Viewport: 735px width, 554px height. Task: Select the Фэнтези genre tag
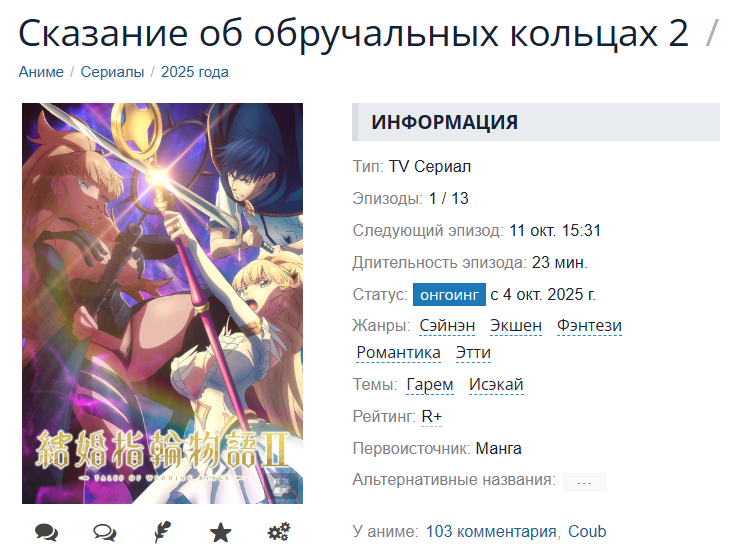tap(589, 325)
